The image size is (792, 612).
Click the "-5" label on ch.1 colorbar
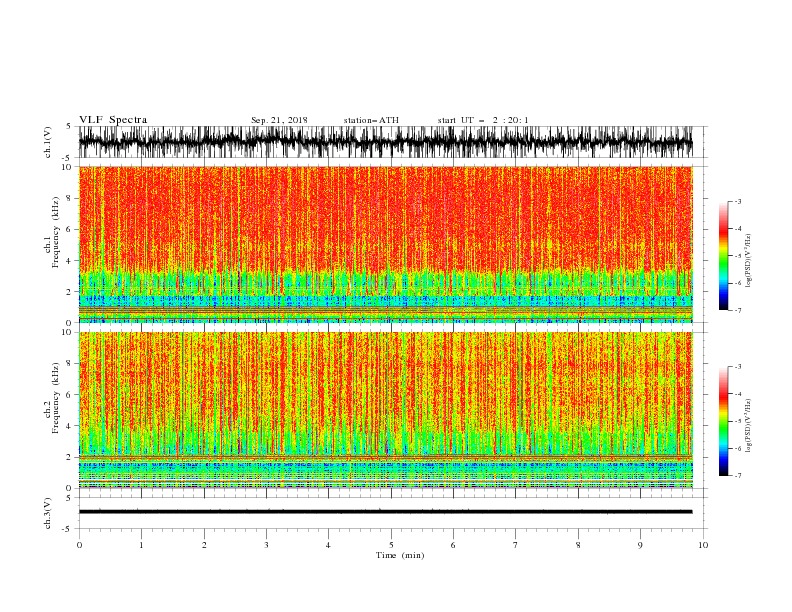coord(738,256)
